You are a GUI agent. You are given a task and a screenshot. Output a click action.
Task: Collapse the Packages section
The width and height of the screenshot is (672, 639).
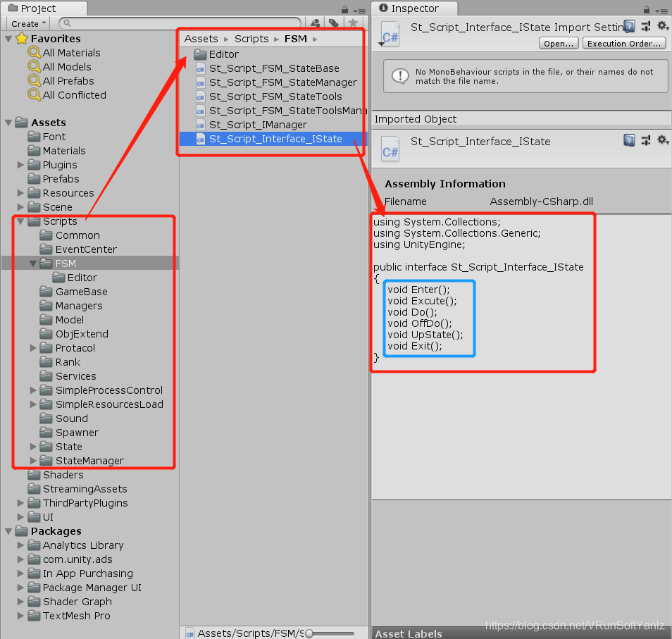[x=8, y=531]
